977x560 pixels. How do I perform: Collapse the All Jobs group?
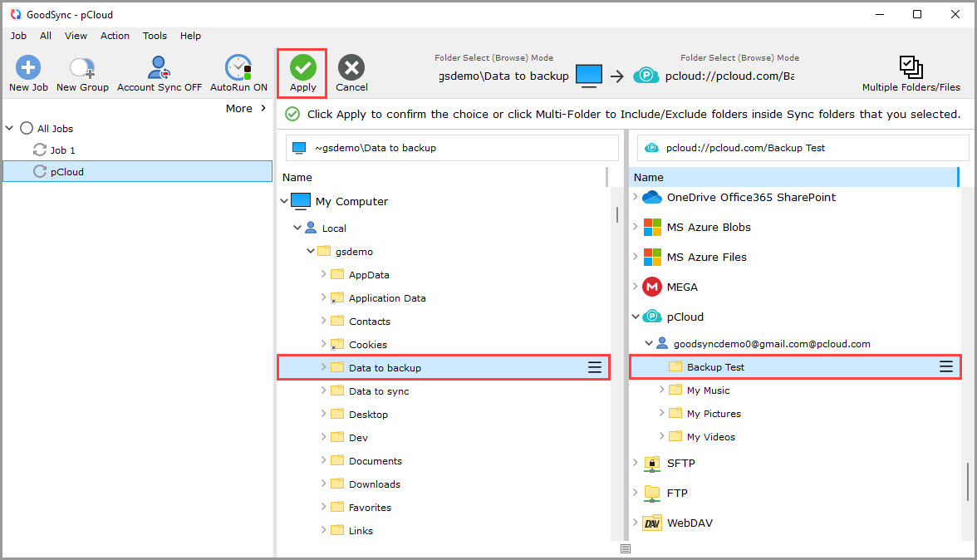(9, 128)
